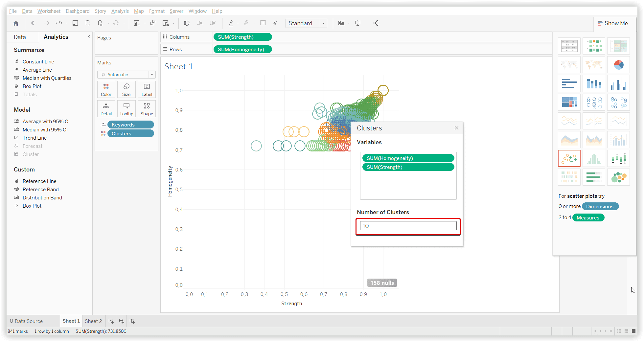Switch to the Sheet 2 tab
The width and height of the screenshot is (644, 342).
pyautogui.click(x=93, y=321)
